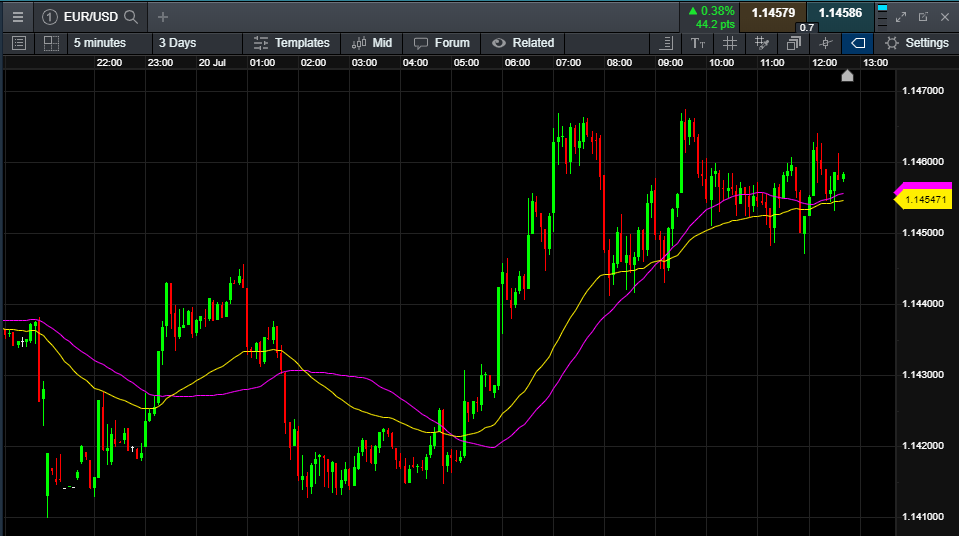Image resolution: width=959 pixels, height=536 pixels.
Task: Close the EUR/USD chart panel
Action: 945,17
